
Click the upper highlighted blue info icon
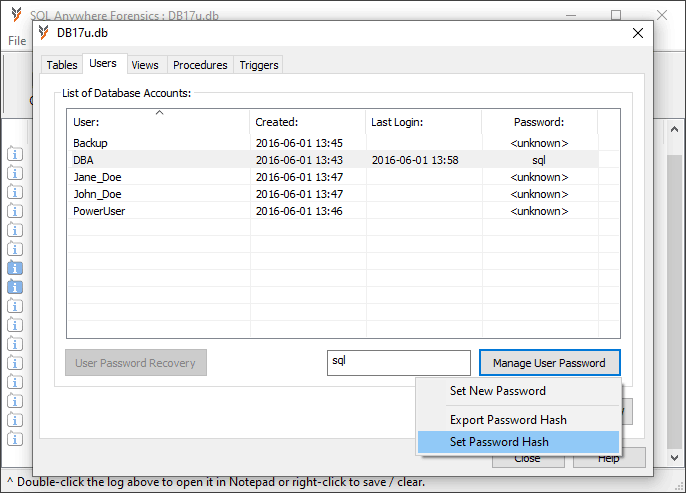pos(15,268)
